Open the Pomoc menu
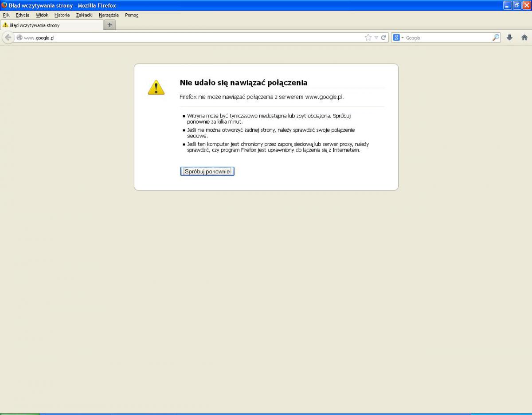 coord(132,15)
